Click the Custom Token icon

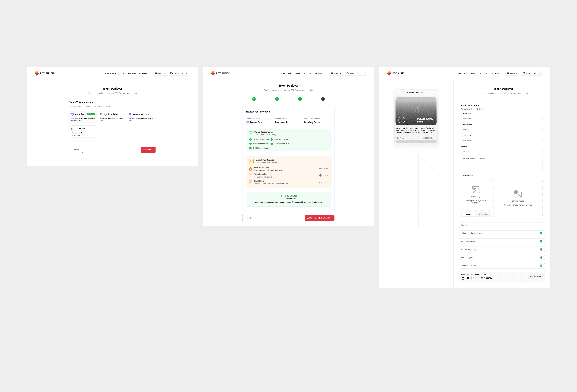72,129
